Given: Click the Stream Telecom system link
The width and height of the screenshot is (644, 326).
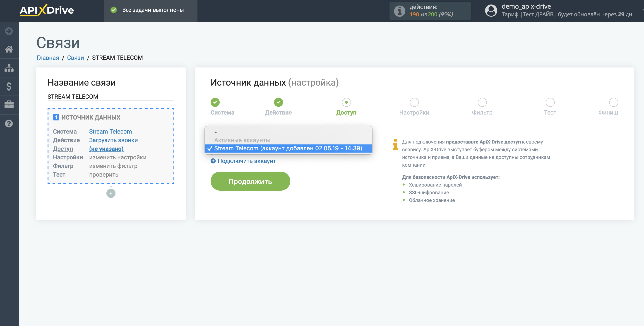Looking at the screenshot, I should coord(111,132).
